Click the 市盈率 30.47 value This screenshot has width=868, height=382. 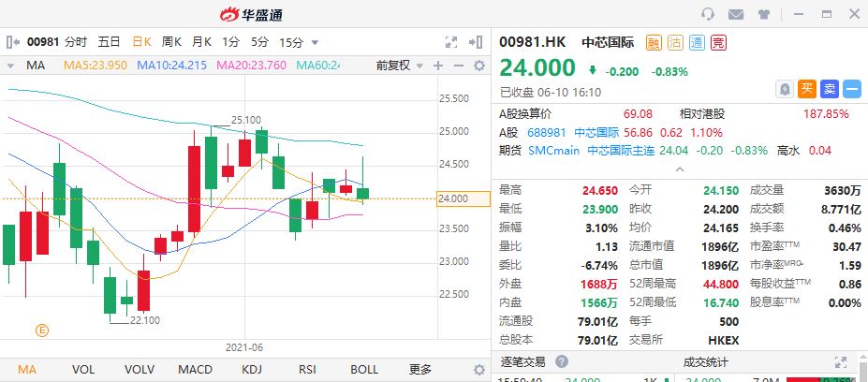coord(846,247)
